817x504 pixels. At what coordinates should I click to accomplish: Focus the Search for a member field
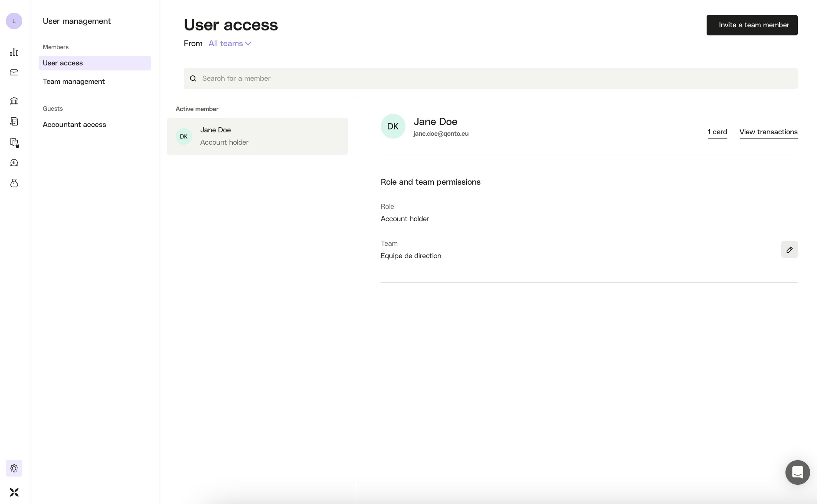[491, 78]
